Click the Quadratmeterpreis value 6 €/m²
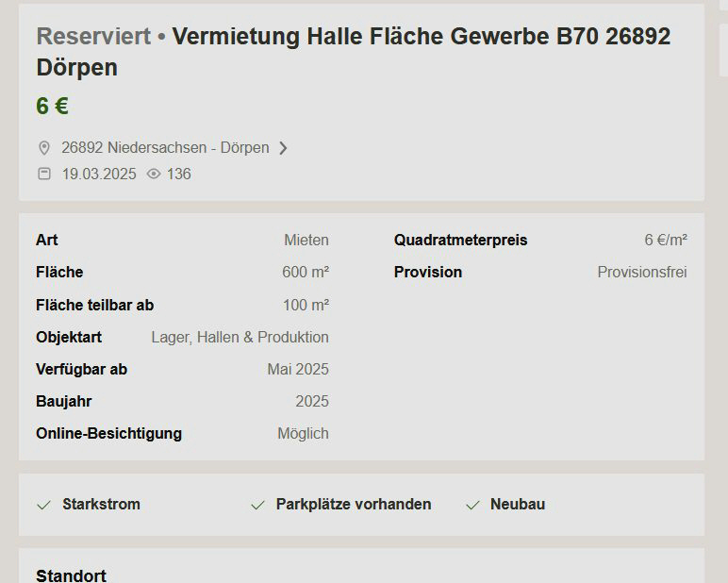728x583 pixels. [x=666, y=241]
